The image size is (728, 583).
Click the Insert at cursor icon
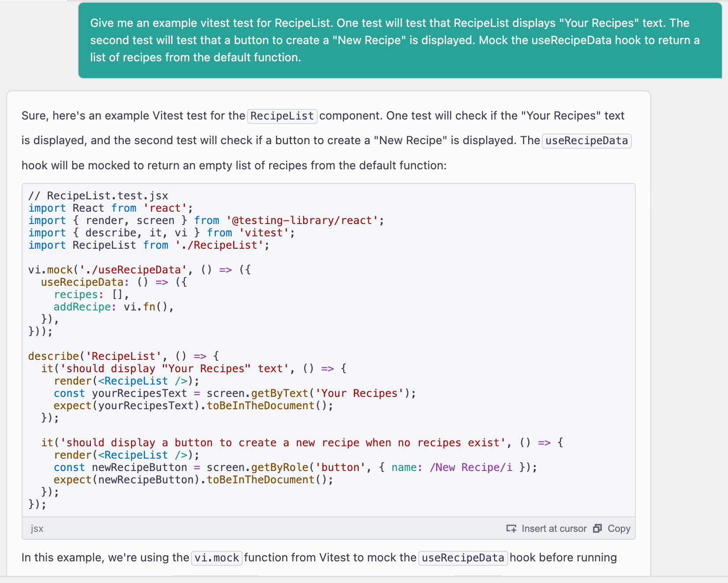pos(511,528)
